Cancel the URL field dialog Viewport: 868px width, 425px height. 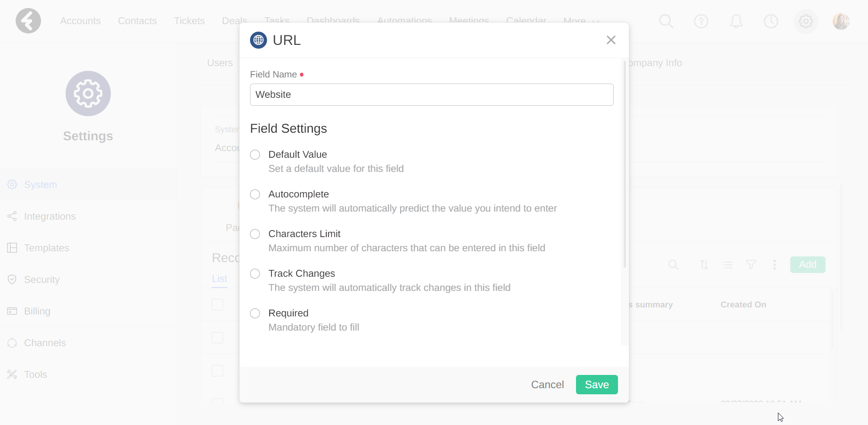point(547,384)
